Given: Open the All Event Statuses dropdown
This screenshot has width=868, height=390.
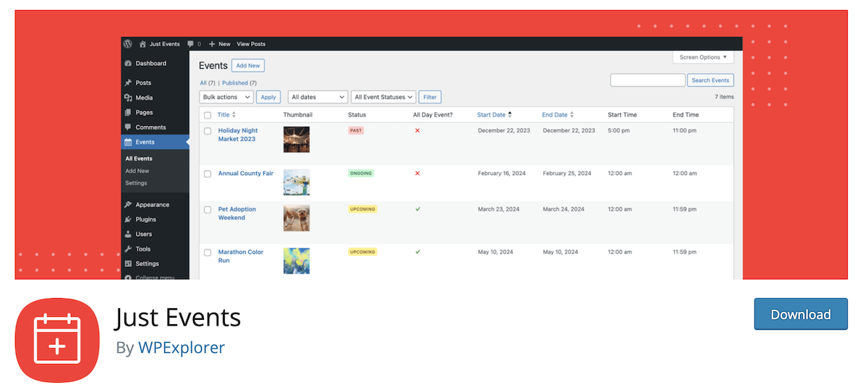Looking at the screenshot, I should 383,97.
